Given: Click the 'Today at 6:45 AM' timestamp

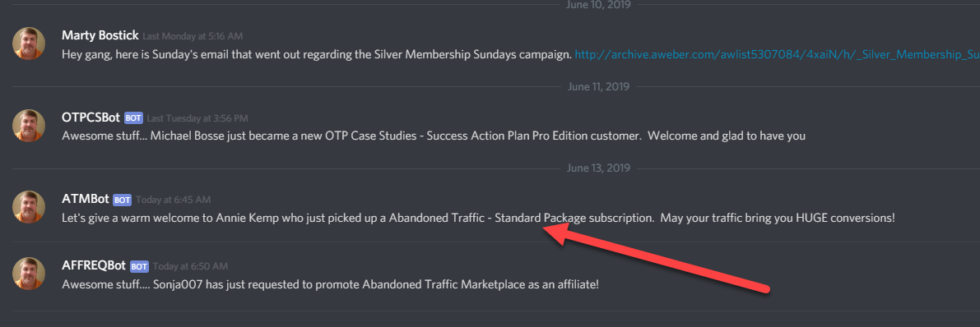Looking at the screenshot, I should (173, 200).
